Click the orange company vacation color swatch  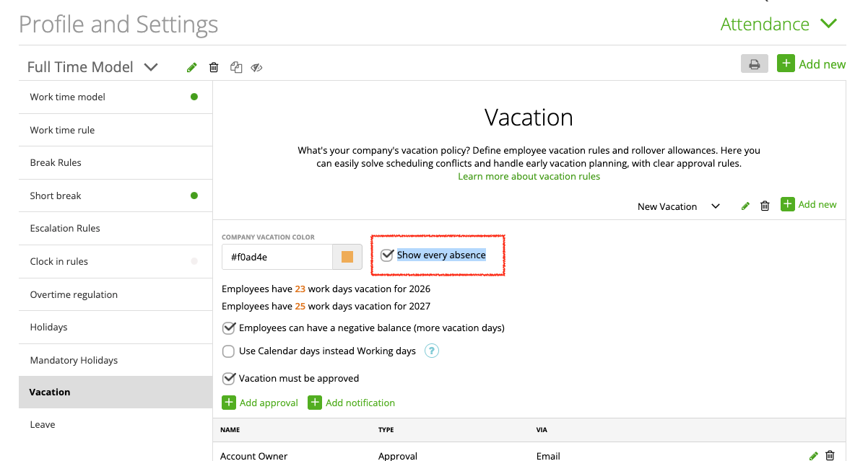[x=347, y=257]
